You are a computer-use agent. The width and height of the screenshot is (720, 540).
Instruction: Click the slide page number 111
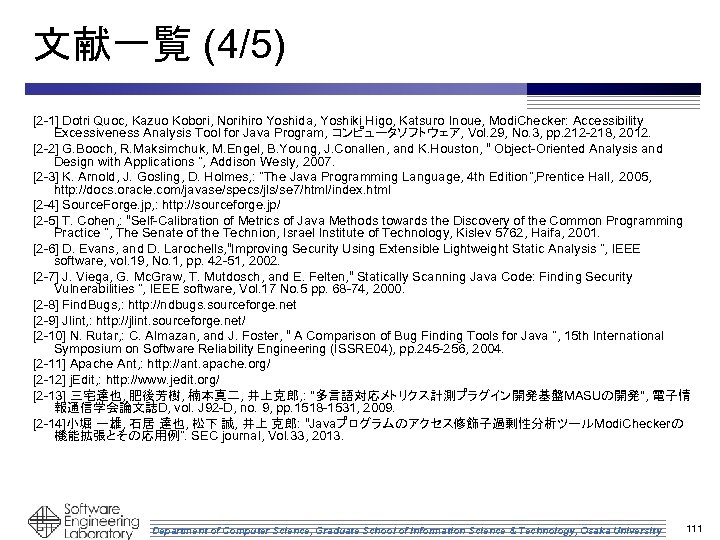click(694, 529)
